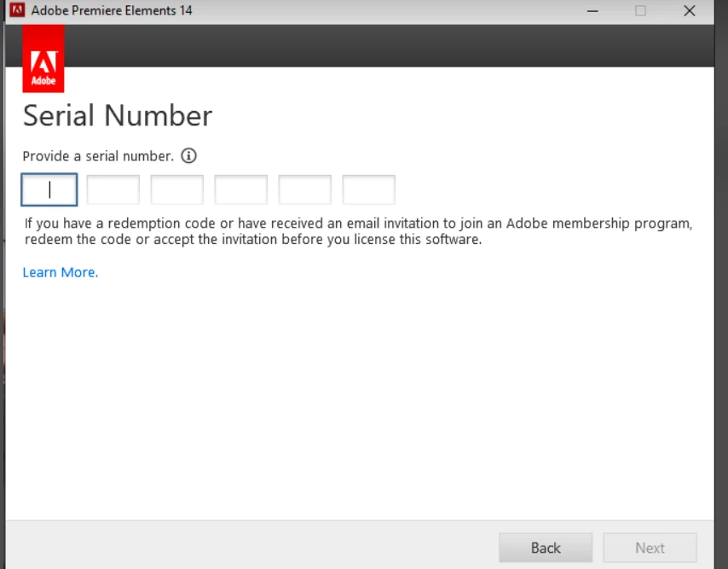Focus the first serial number field
728x569 pixels.
pyautogui.click(x=49, y=189)
